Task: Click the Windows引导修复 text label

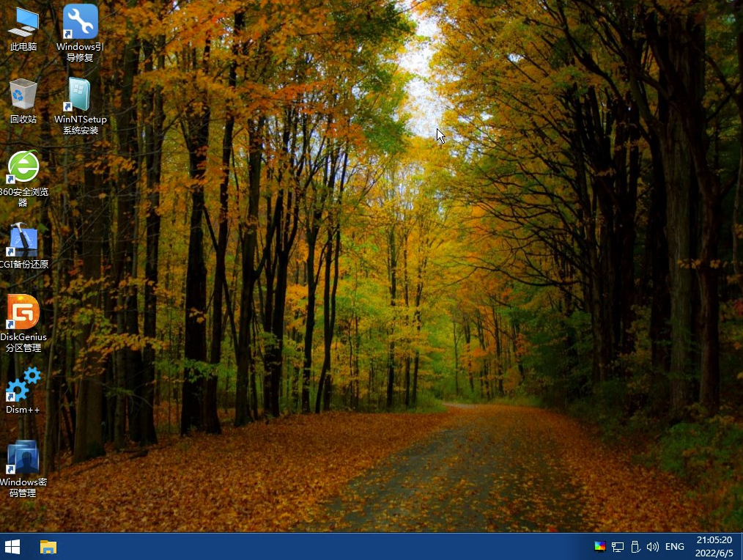Action: [80, 52]
